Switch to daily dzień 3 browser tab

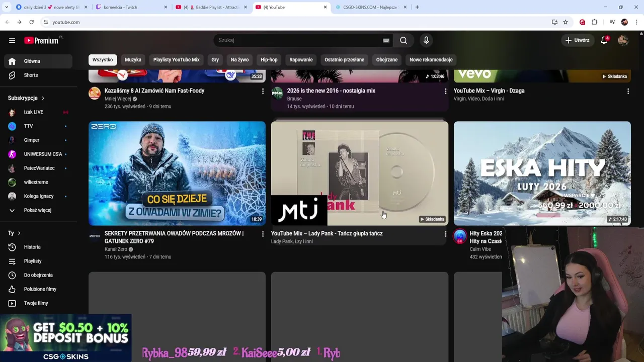[x=52, y=7]
